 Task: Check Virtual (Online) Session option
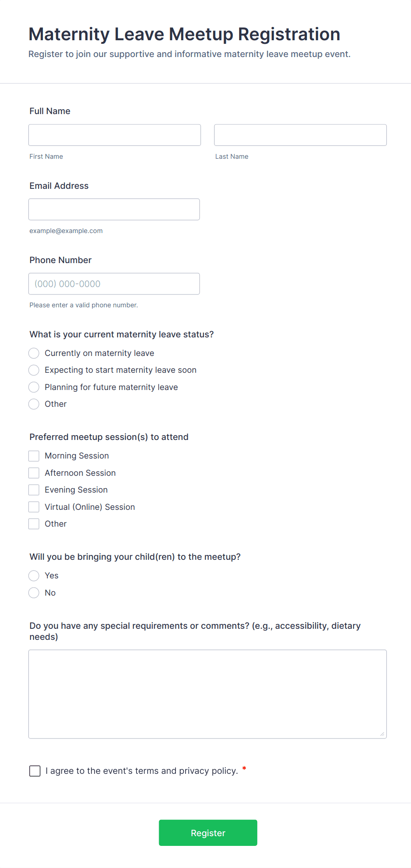34,507
